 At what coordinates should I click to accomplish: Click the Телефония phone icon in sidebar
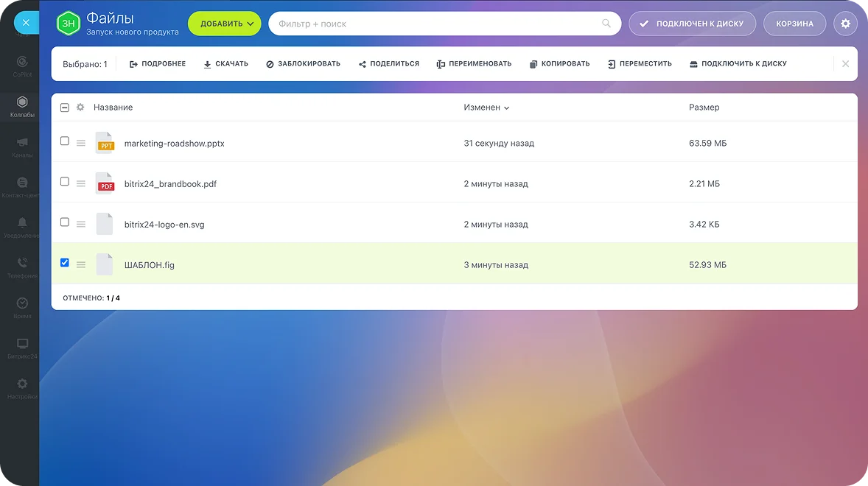click(22, 263)
